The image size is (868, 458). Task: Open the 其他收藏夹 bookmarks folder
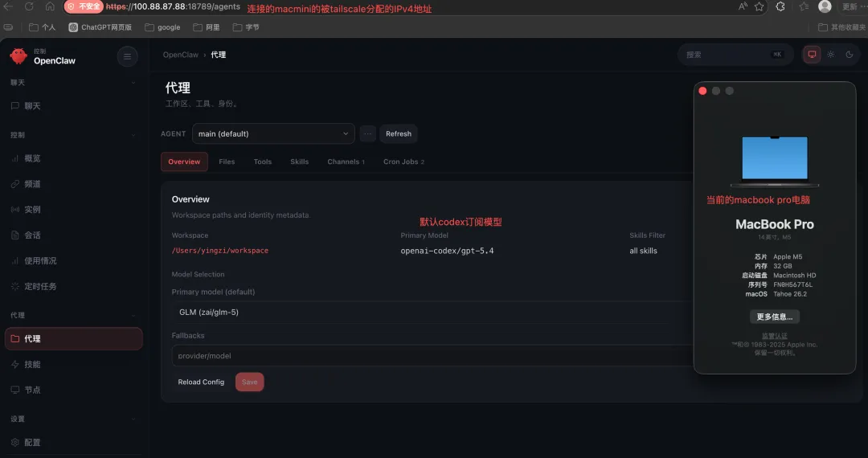click(x=841, y=27)
